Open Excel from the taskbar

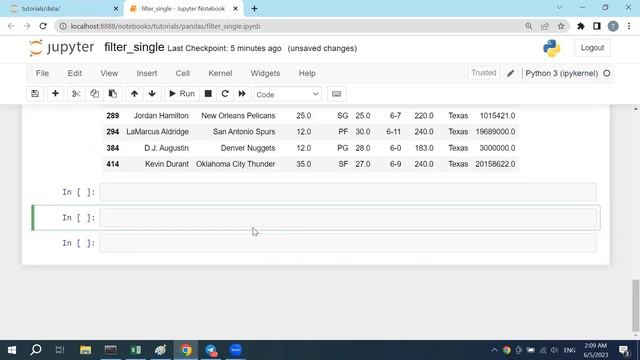[136, 350]
